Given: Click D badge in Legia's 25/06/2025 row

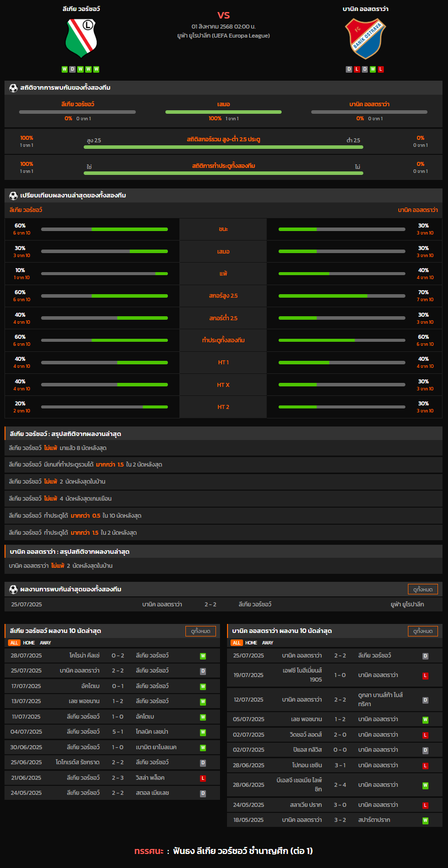Looking at the screenshot, I should [x=203, y=763].
